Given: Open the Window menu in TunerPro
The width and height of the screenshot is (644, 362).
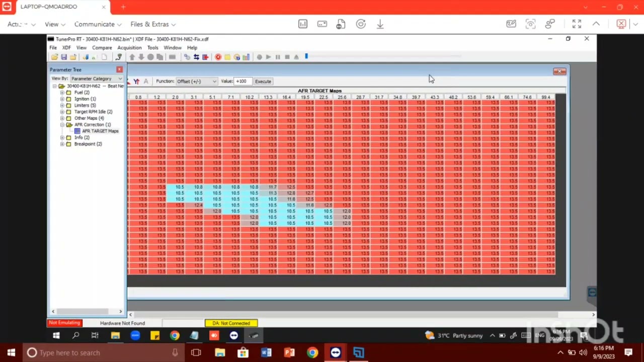Looking at the screenshot, I should pyautogui.click(x=173, y=48).
